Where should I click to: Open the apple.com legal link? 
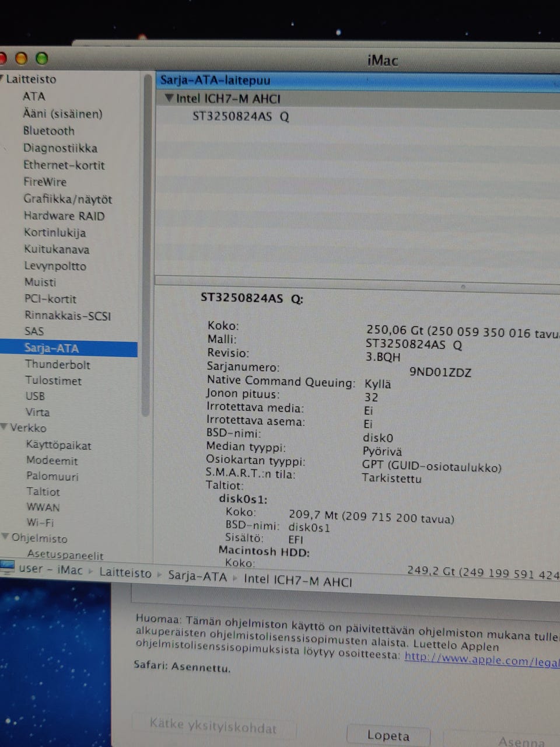pyautogui.click(x=482, y=659)
